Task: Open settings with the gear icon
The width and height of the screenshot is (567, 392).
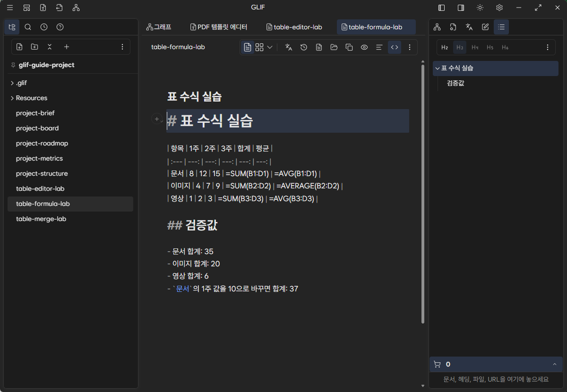Action: (499, 8)
